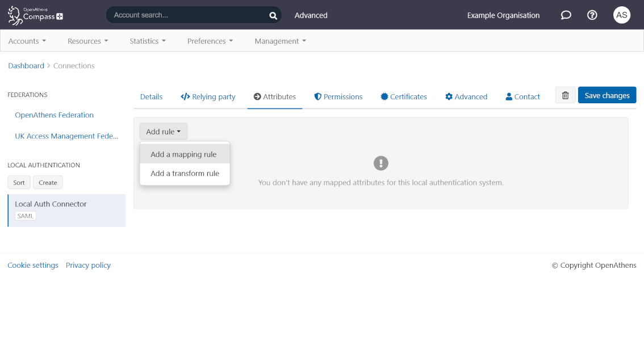Click the OpenAthens Compass logo
The width and height of the screenshot is (644, 362).
pyautogui.click(x=35, y=15)
